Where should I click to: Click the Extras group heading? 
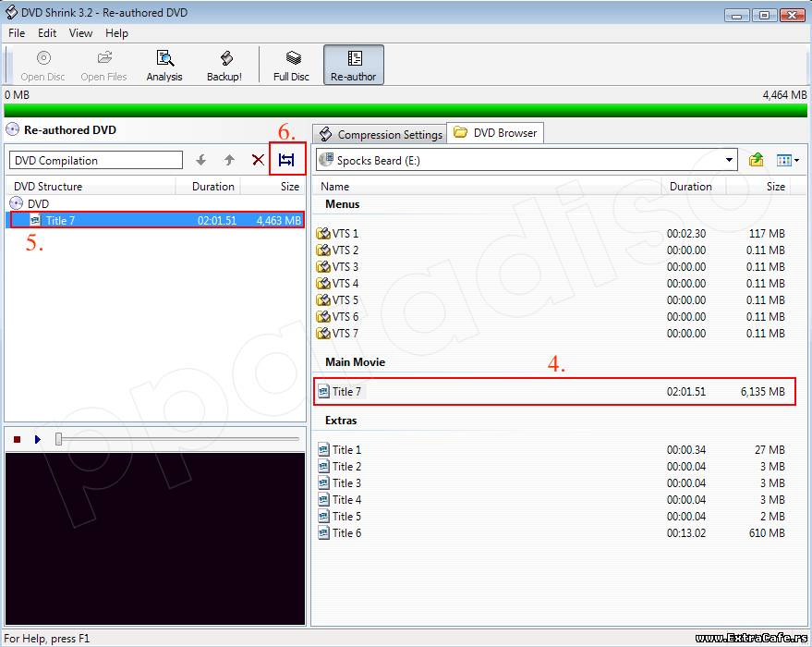pyautogui.click(x=341, y=421)
